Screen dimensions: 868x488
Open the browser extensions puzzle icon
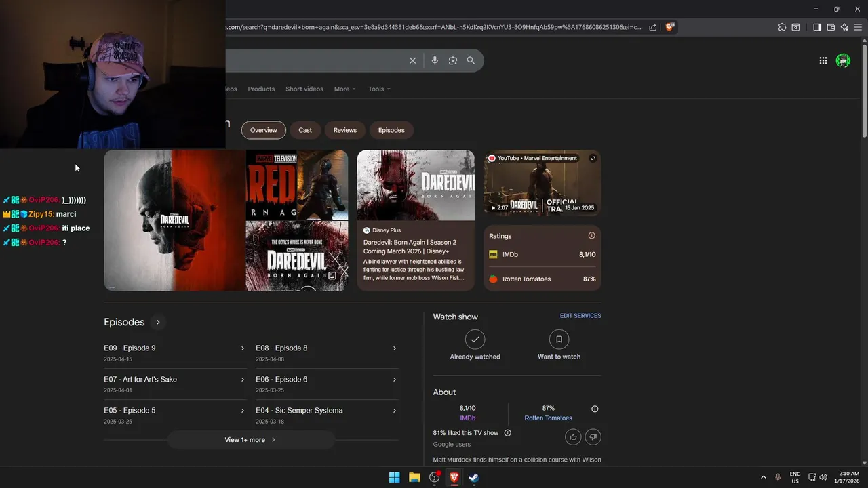click(782, 27)
